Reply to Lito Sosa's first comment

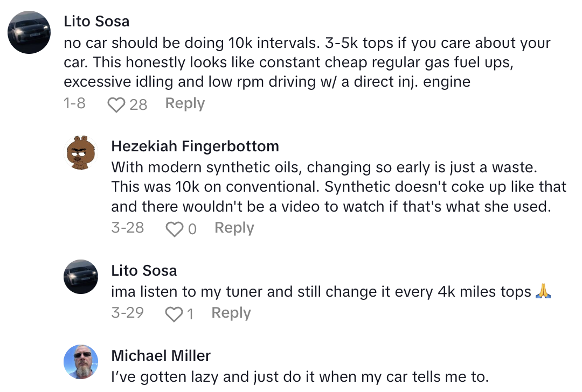pyautogui.click(x=184, y=103)
